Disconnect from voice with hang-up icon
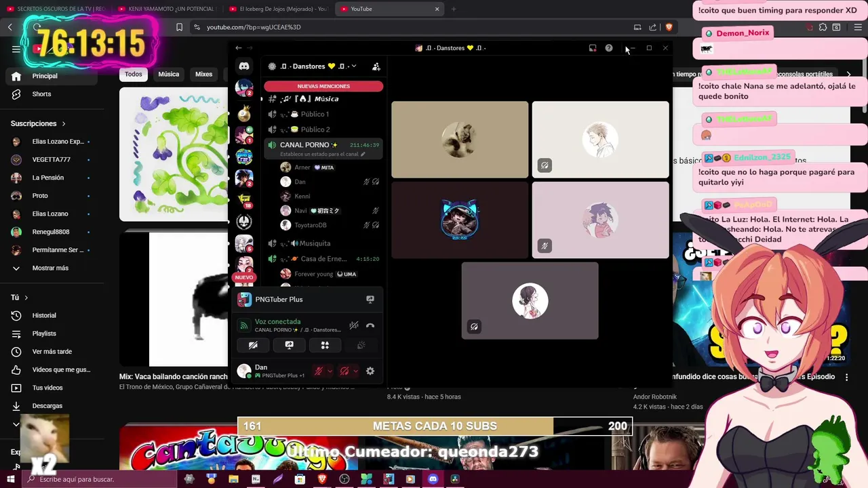The height and width of the screenshot is (488, 868). point(370,325)
